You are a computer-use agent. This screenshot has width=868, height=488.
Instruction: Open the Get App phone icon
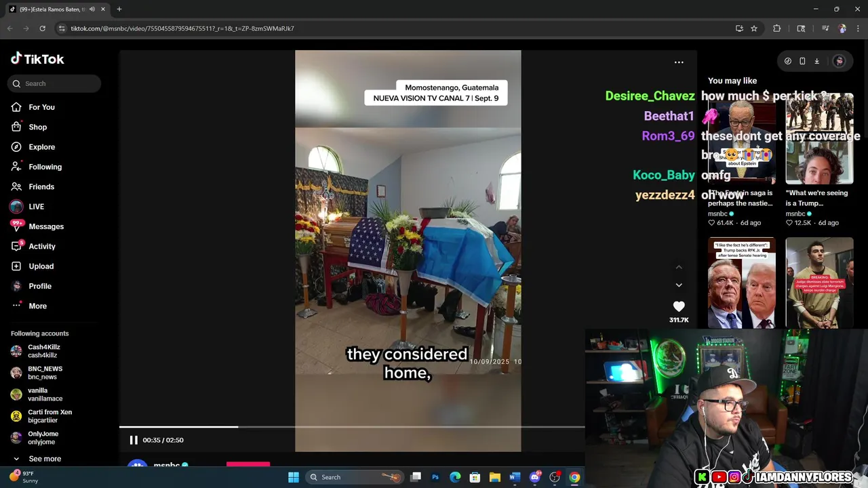coord(802,61)
